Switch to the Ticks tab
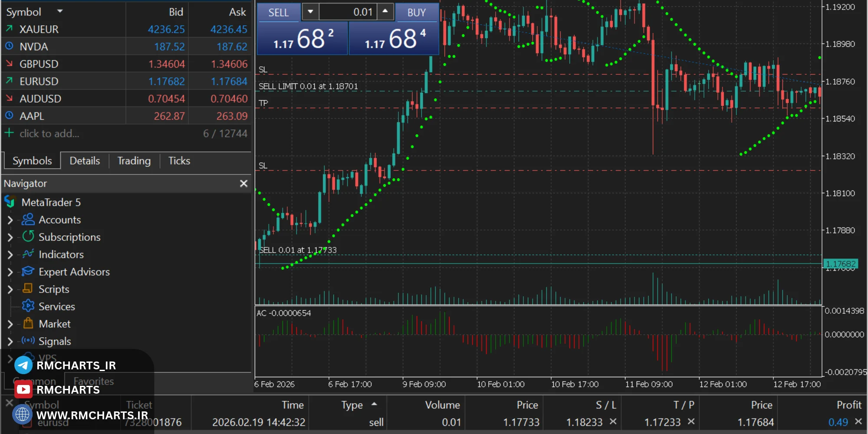 click(x=179, y=161)
